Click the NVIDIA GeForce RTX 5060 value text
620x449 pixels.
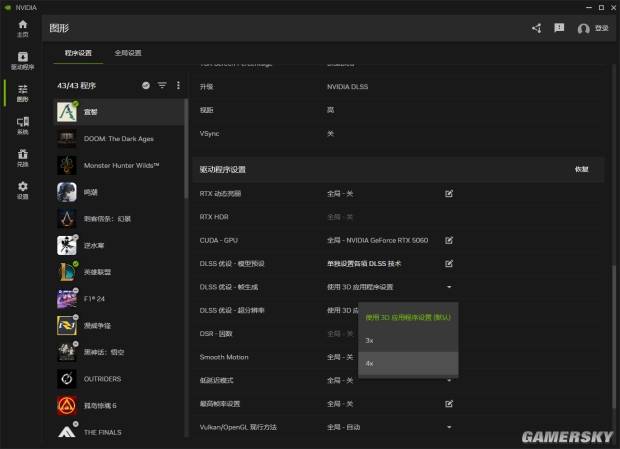point(387,240)
